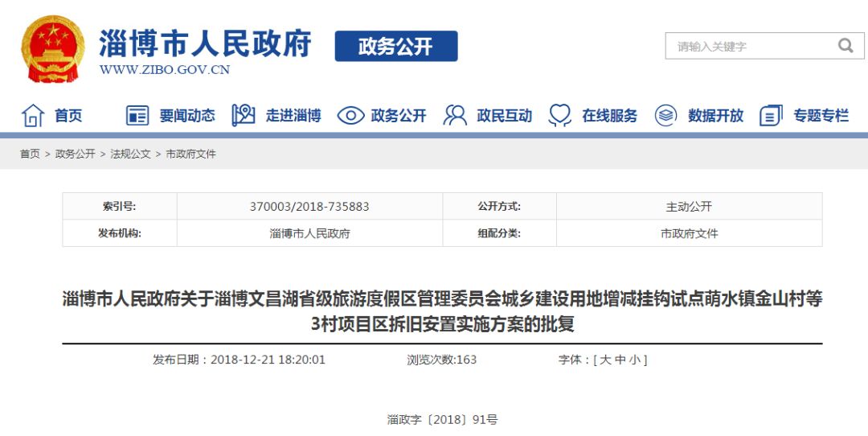
Task: Click the people icon beside 政民互动
Action: (x=454, y=115)
